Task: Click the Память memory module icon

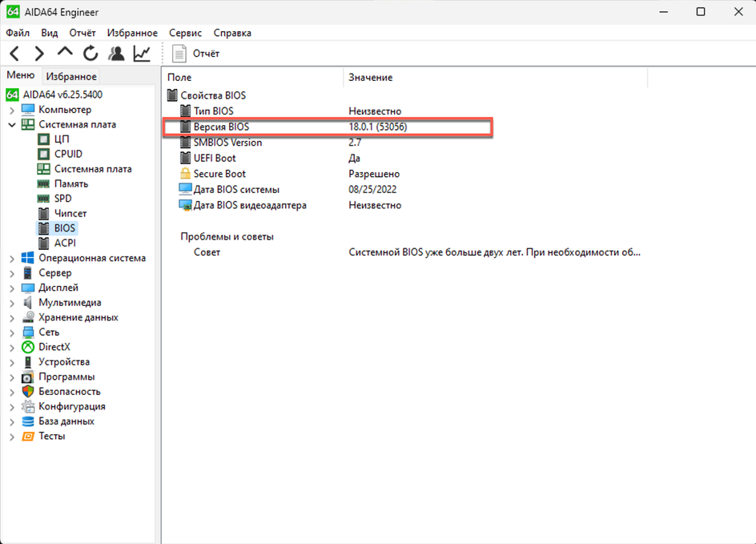Action: click(x=43, y=183)
